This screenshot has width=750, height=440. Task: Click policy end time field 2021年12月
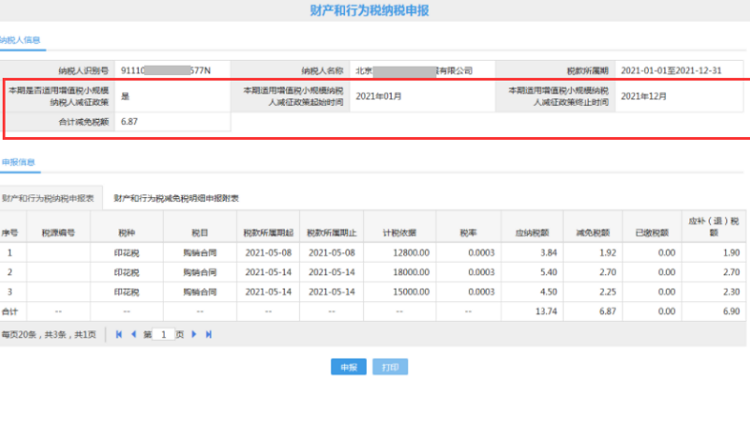pos(643,96)
